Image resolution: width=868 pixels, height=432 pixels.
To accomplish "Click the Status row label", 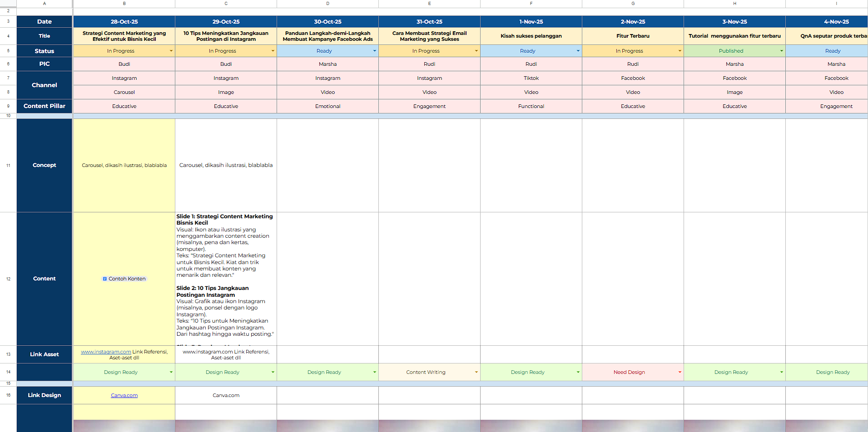I will click(45, 51).
